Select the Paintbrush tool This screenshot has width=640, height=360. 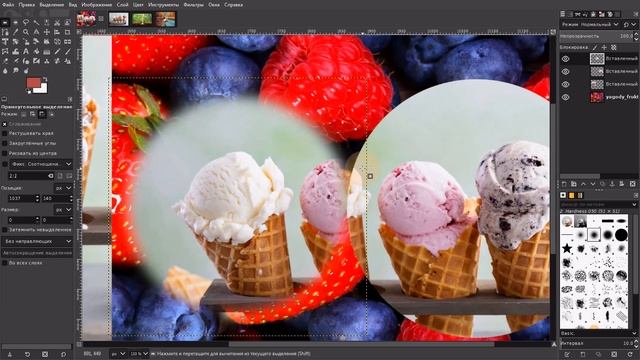click(67, 51)
